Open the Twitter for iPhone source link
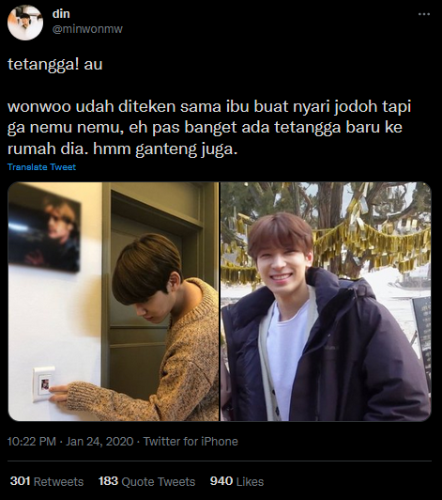 191,442
